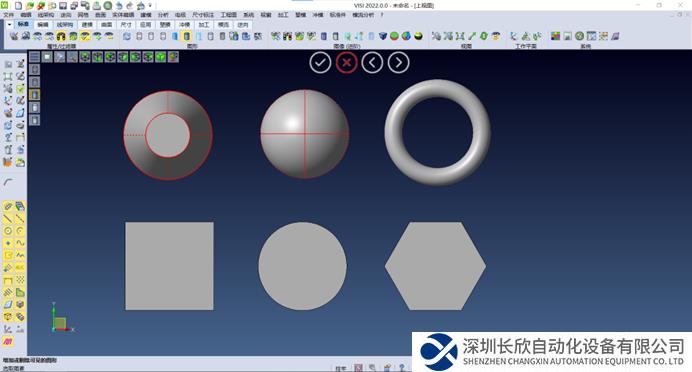
Task: Open the 加工 menu
Action: [283, 15]
